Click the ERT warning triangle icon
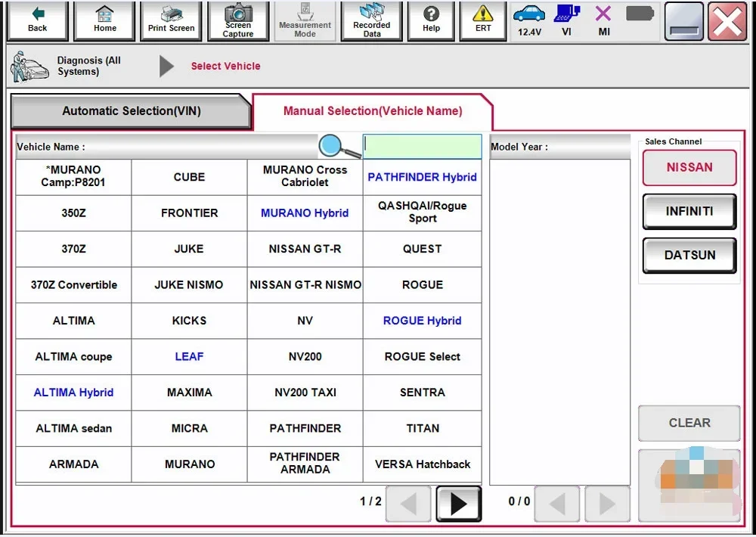 (483, 20)
